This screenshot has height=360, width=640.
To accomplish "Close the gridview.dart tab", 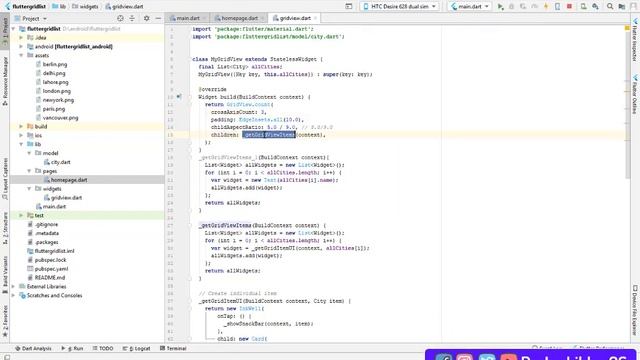I will coord(316,18).
